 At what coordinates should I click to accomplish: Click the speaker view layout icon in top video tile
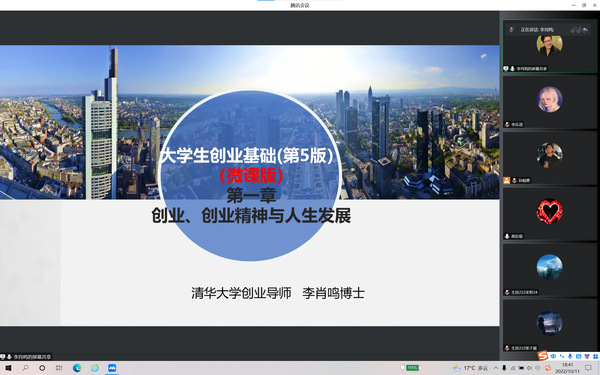576,29
